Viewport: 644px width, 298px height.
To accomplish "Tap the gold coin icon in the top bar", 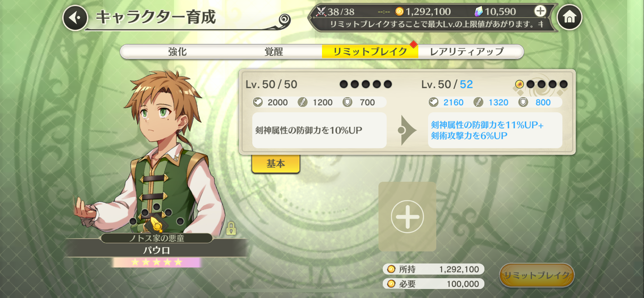I will point(399,12).
